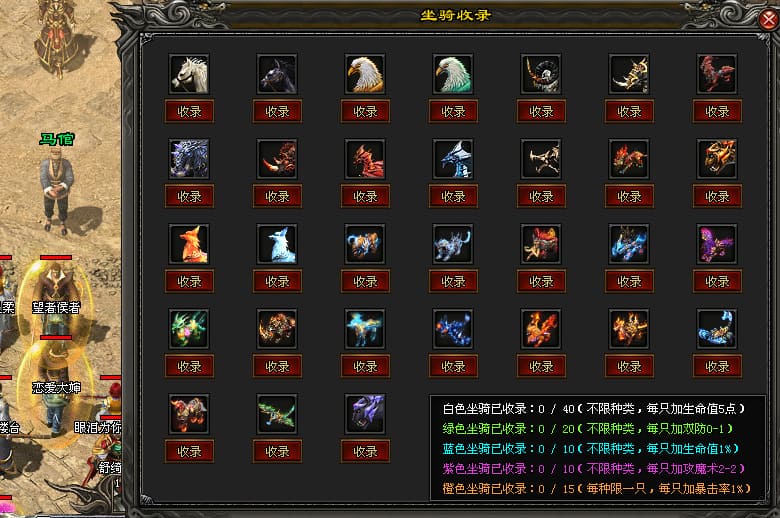Select the red dragon mount icon
The width and height of the screenshot is (780, 518).
365,159
